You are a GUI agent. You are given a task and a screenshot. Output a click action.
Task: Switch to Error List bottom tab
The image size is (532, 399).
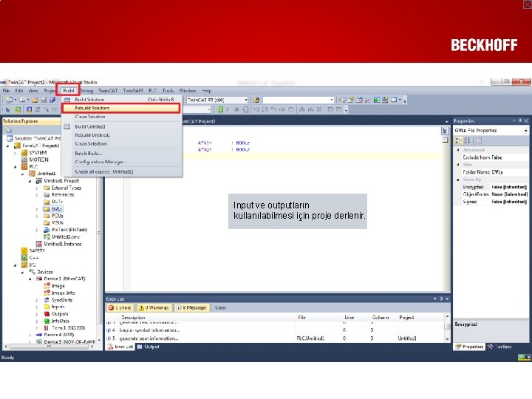point(120,347)
